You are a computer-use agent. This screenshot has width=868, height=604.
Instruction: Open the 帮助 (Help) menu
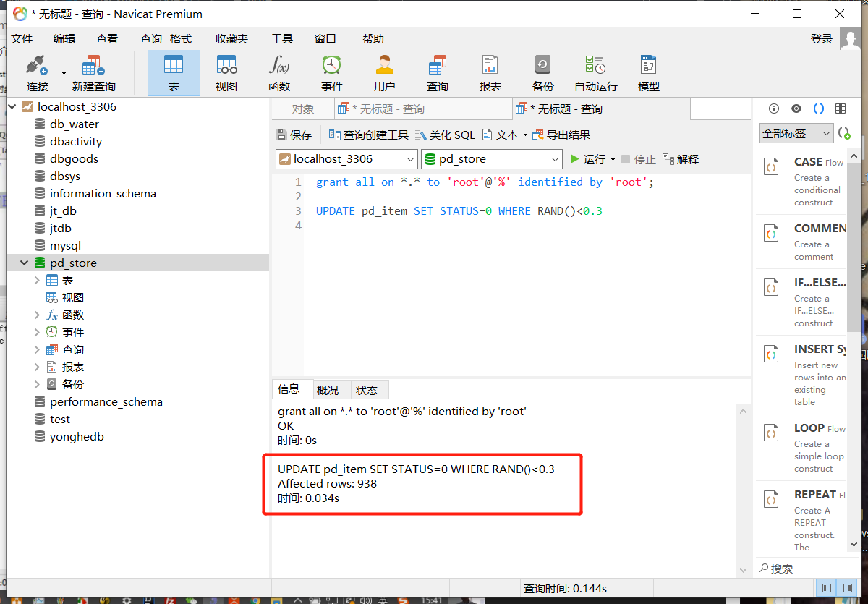pyautogui.click(x=373, y=39)
